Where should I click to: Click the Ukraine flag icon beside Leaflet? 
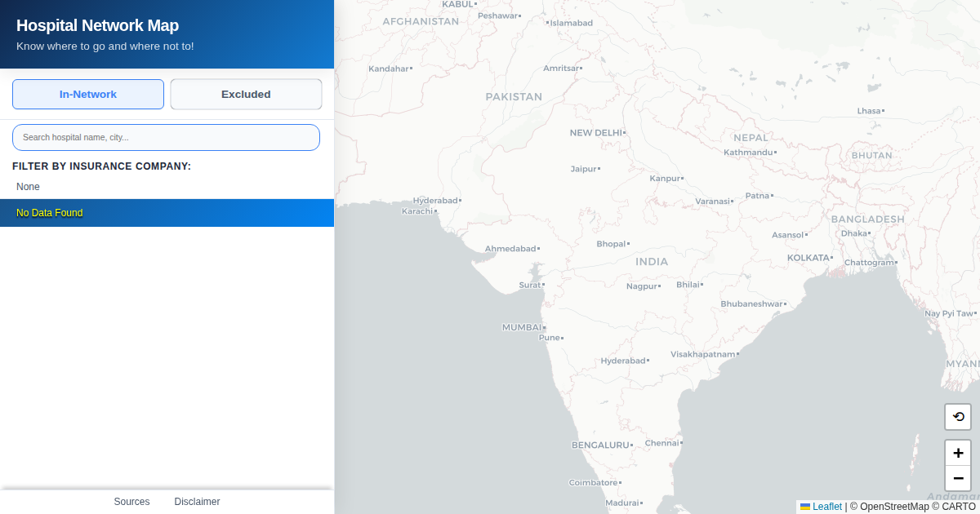(804, 507)
